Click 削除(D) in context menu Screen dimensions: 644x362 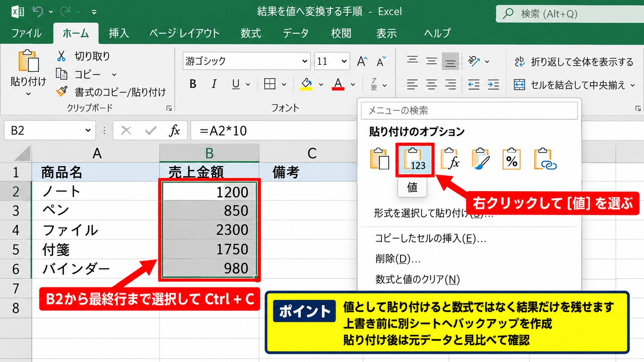coord(398,259)
